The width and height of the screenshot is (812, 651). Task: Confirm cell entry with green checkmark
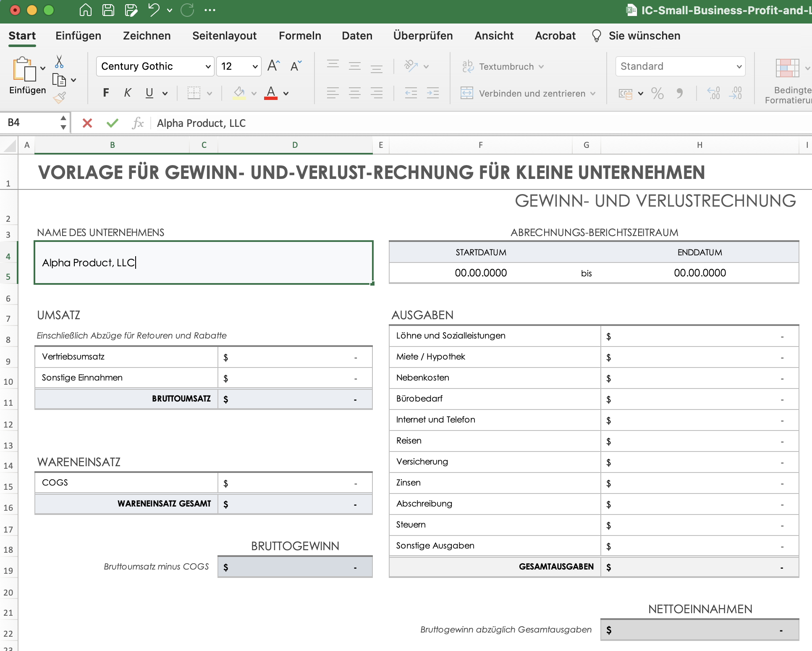[113, 123]
